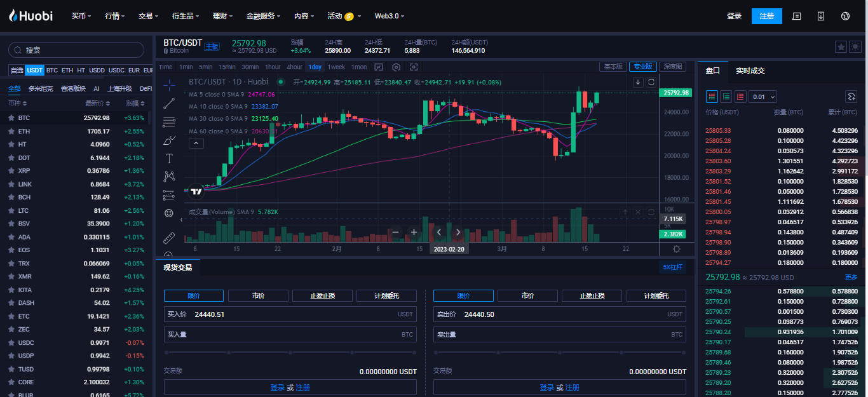
Task: Favorite BTC/USDT using the star toggle
Action: (x=841, y=46)
